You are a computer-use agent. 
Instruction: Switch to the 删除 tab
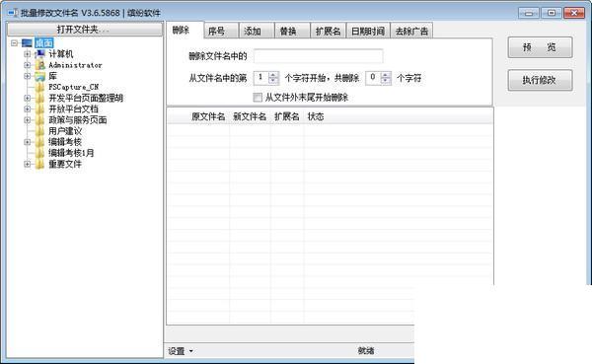(185, 30)
